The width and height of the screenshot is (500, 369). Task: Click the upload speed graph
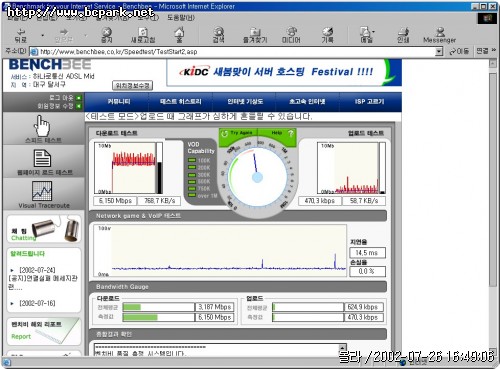(x=351, y=168)
